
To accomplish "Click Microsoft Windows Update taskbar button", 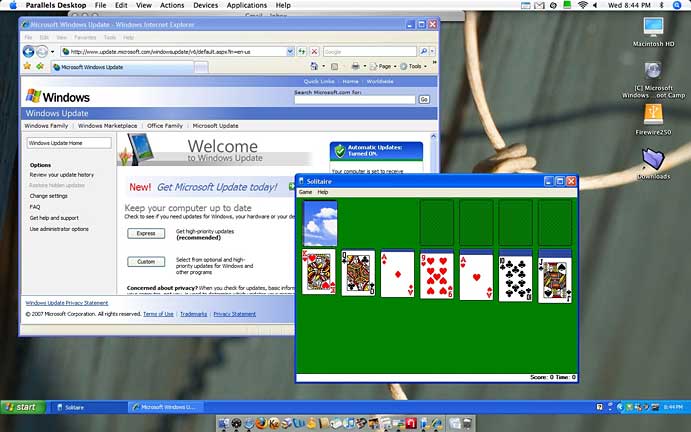I will coord(165,407).
